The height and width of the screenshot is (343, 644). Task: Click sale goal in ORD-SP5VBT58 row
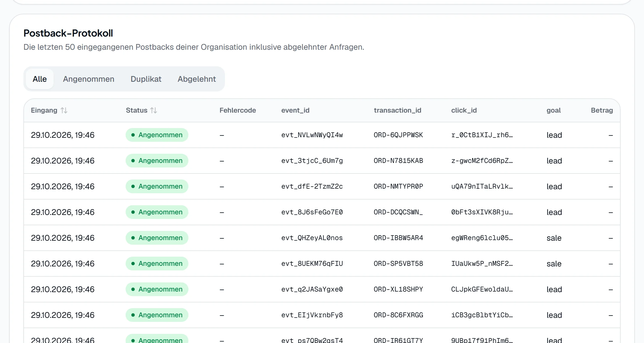(x=554, y=264)
